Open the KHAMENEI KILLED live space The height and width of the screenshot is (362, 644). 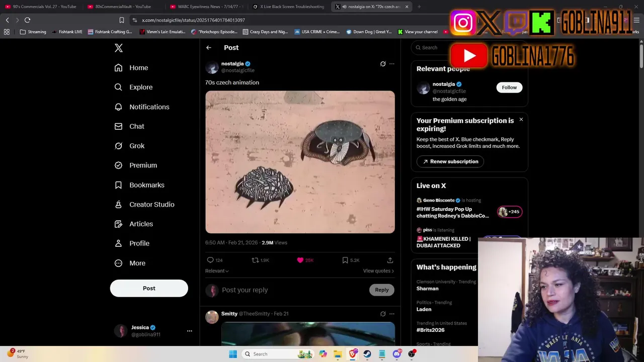444,242
